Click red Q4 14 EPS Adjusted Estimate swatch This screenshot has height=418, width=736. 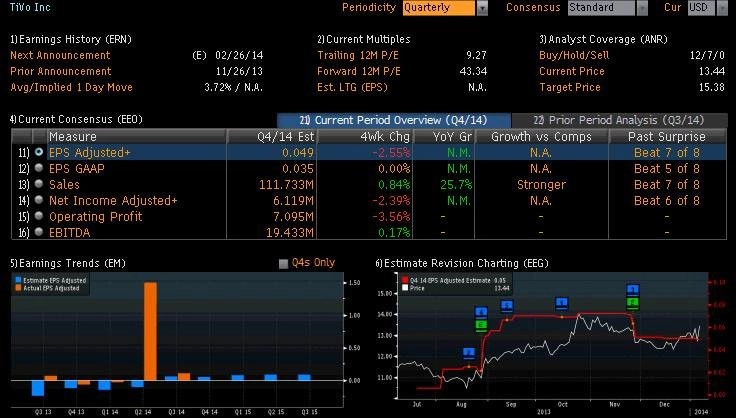tap(405, 280)
